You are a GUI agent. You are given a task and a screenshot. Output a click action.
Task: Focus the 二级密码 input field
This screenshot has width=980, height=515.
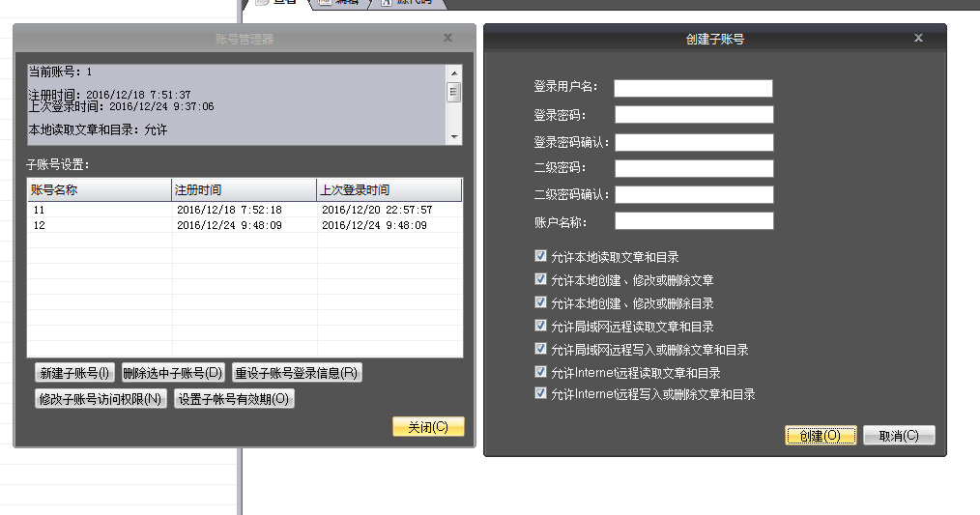tap(693, 168)
